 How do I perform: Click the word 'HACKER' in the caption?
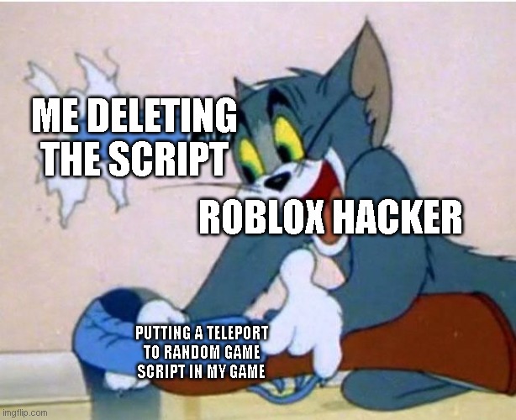398,217
